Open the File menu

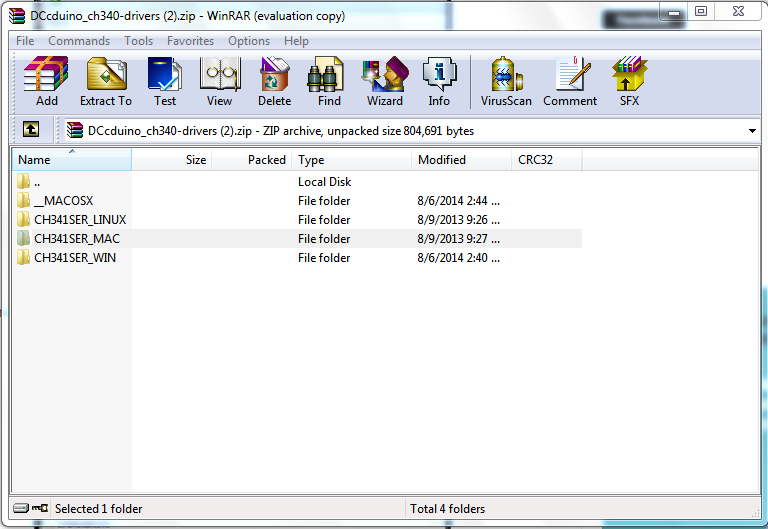click(x=25, y=41)
